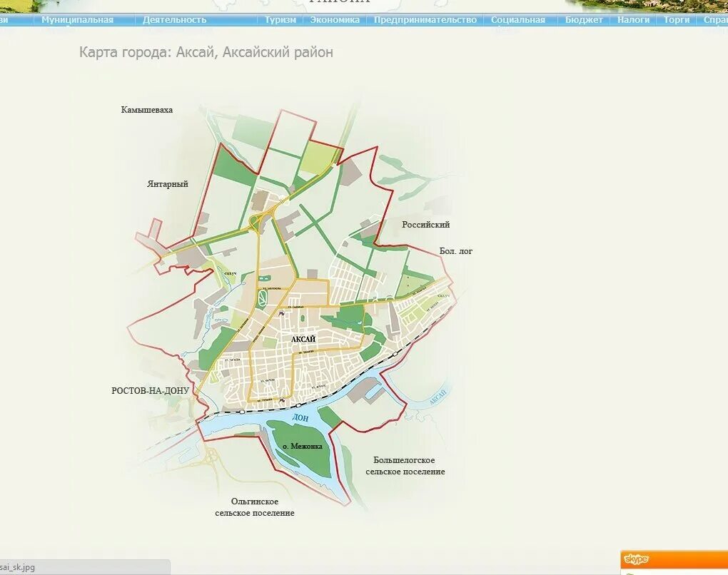Open the Бюджет menu item
The height and width of the screenshot is (575, 728).
[584, 20]
